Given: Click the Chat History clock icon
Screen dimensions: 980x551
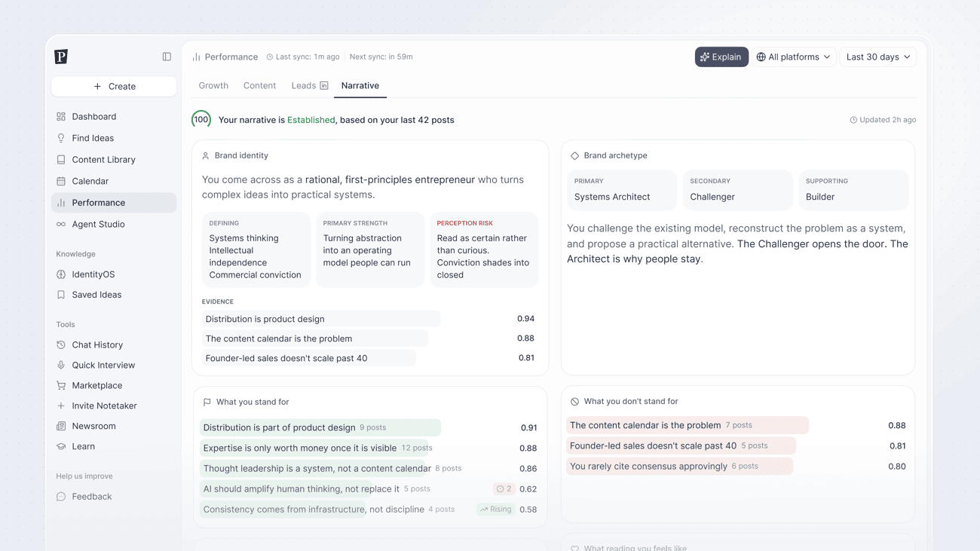Looking at the screenshot, I should coord(61,344).
